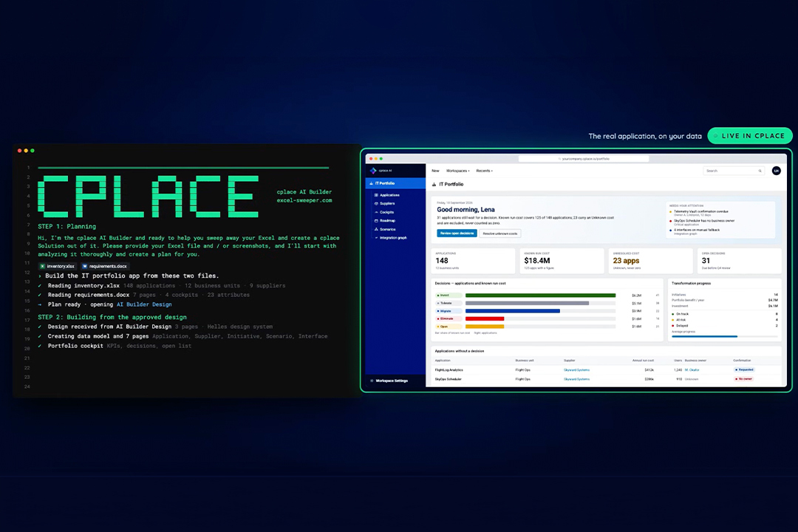Click the Skyward Systems link for FlightLog Analytics

pyautogui.click(x=576, y=370)
